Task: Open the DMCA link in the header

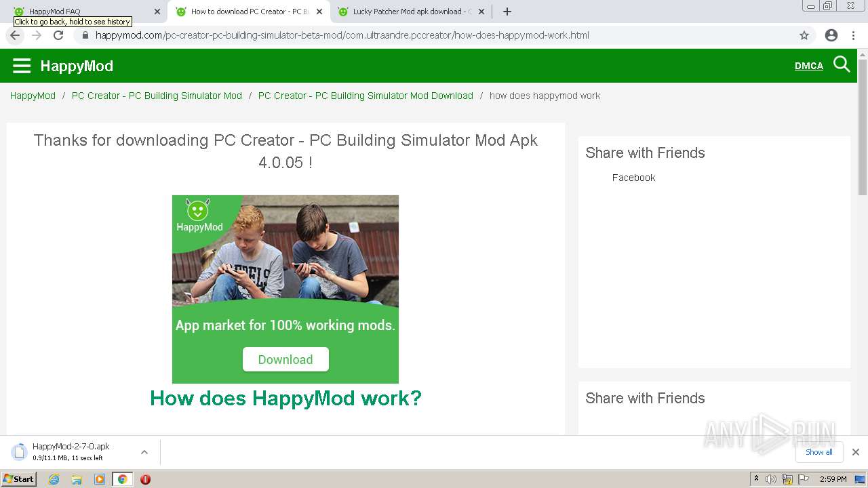Action: [809, 66]
